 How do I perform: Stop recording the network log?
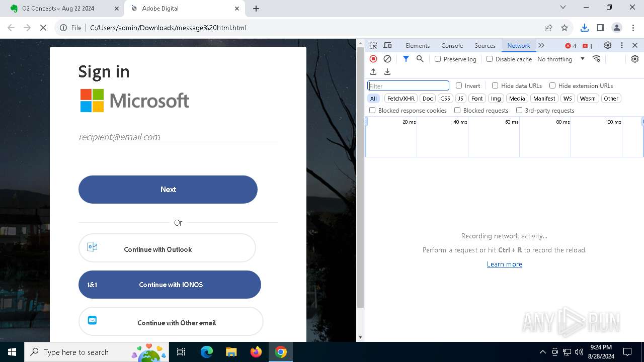coord(373,59)
